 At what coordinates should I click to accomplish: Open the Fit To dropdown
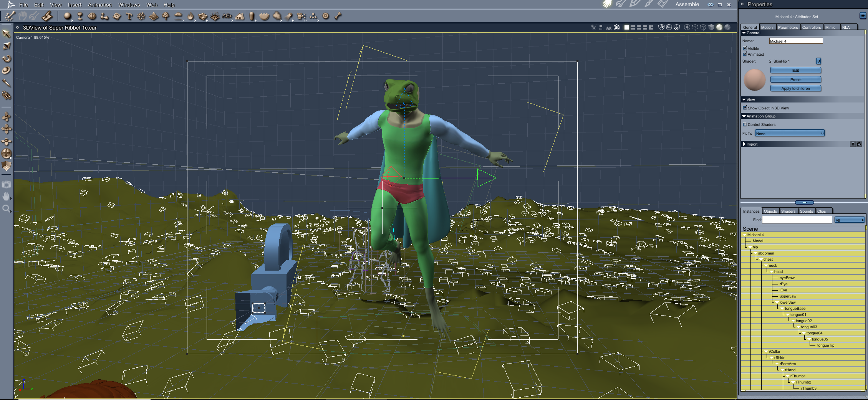(790, 134)
